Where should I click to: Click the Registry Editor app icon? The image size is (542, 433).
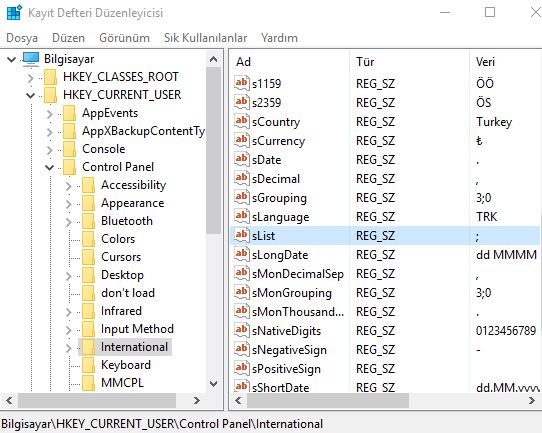(x=14, y=12)
